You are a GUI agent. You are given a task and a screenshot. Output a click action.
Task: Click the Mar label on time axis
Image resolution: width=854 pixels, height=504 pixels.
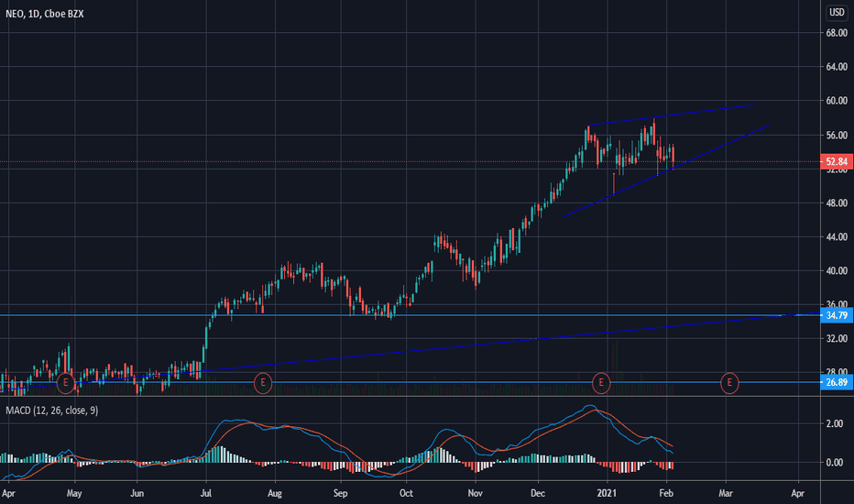coord(726,493)
